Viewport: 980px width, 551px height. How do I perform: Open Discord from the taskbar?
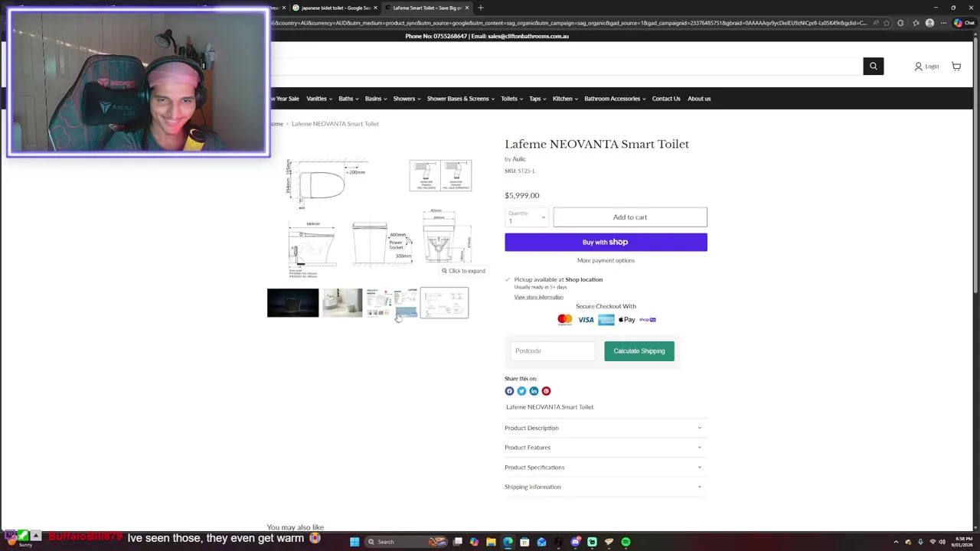[575, 542]
